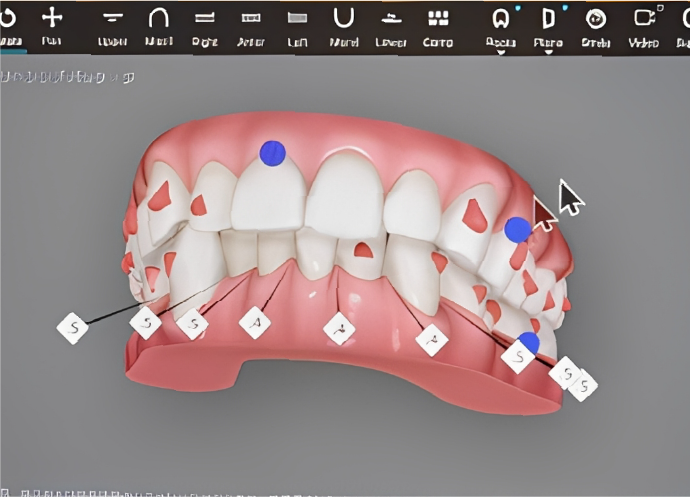Select the rightmost diamond S marker
Viewport: 690px width, 497px height.
pos(582,385)
